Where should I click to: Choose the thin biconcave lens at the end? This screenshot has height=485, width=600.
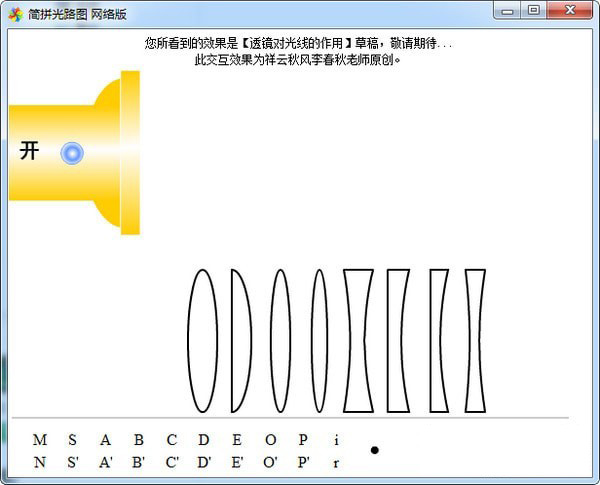475,341
